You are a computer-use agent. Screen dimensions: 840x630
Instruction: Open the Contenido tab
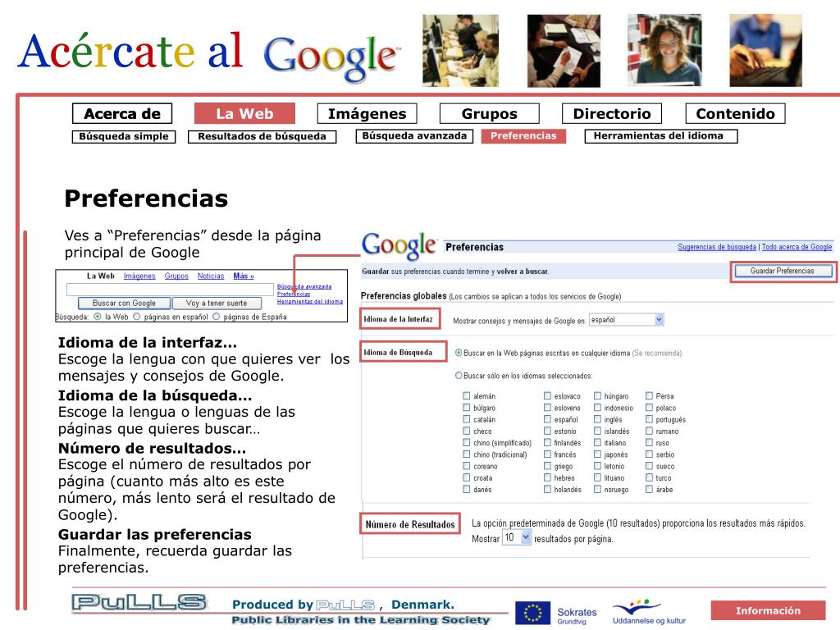pyautogui.click(x=736, y=113)
